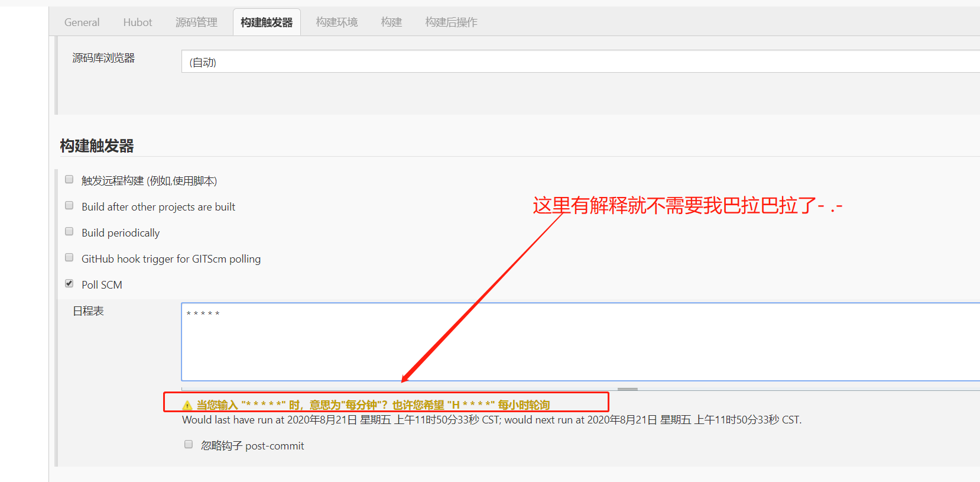The width and height of the screenshot is (980, 482).
Task: Select the 构建触发器 tab
Action: [x=267, y=22]
